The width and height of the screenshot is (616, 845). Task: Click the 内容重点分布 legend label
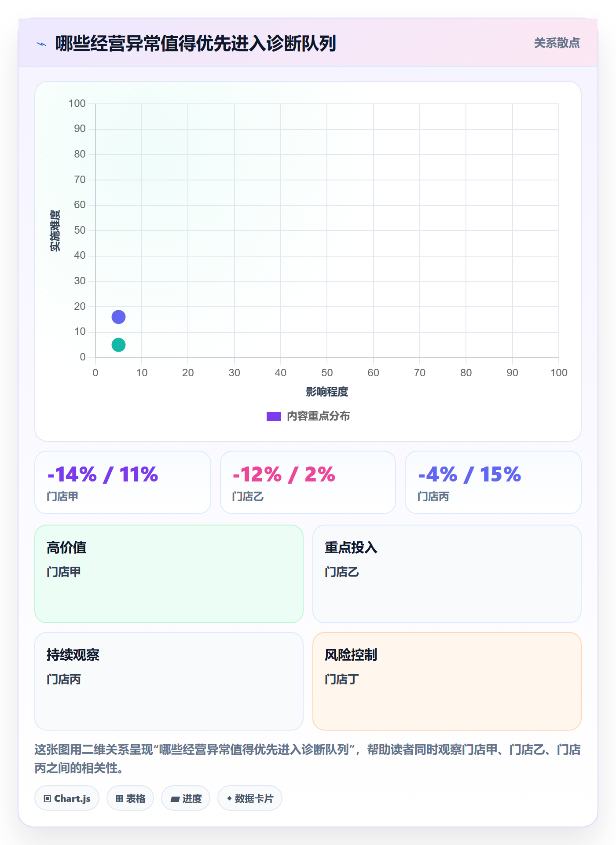click(x=318, y=416)
